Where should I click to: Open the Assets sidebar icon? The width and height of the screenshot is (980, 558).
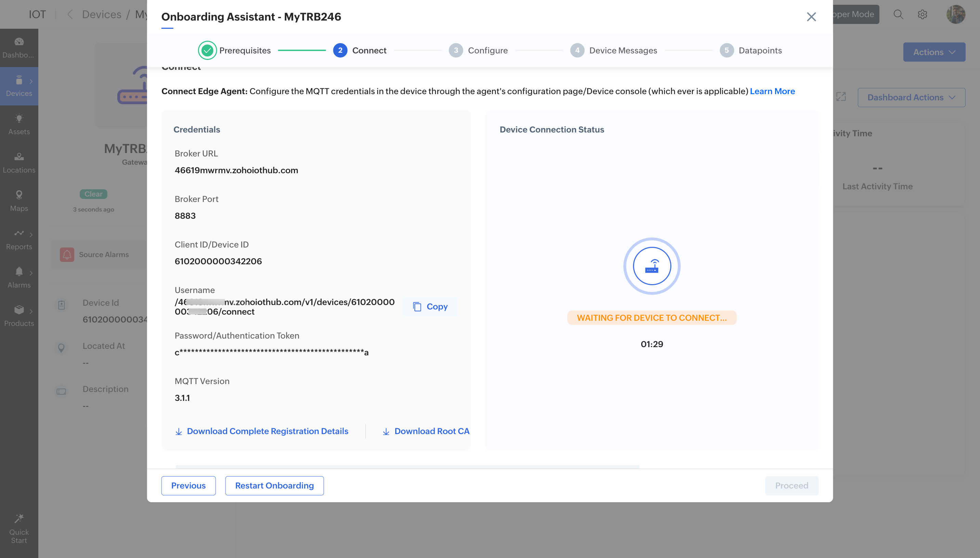(19, 118)
